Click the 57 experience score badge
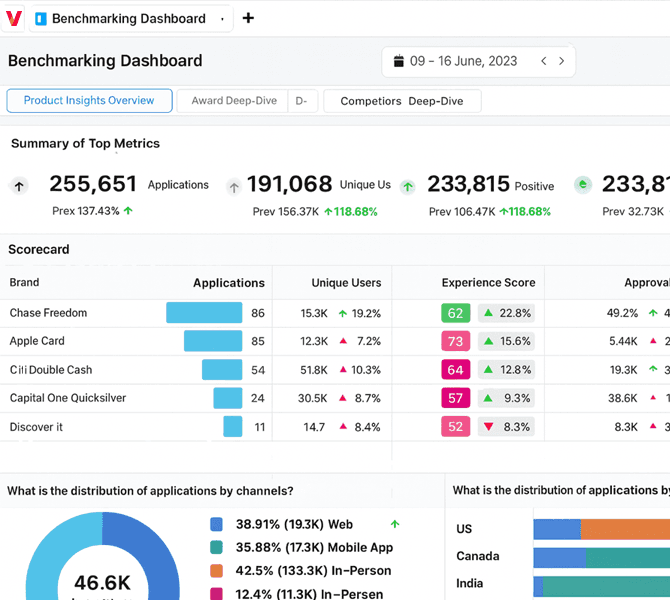Viewport: 670px width, 600px height. pyautogui.click(x=455, y=398)
